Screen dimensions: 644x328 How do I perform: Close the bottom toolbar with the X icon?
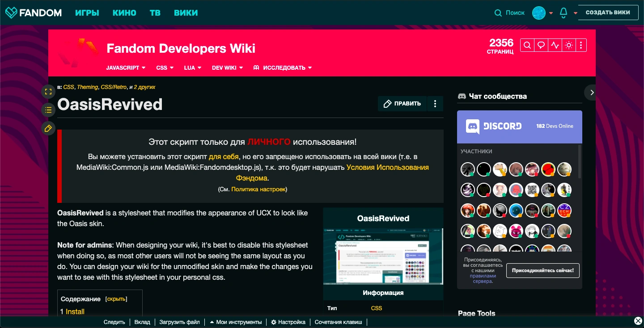(638, 321)
